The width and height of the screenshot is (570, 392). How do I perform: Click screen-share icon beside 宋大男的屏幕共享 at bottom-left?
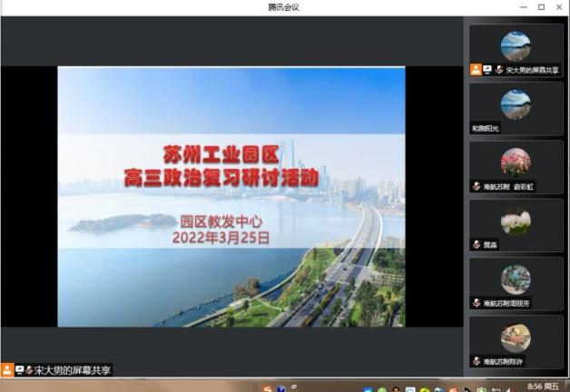pyautogui.click(x=19, y=370)
